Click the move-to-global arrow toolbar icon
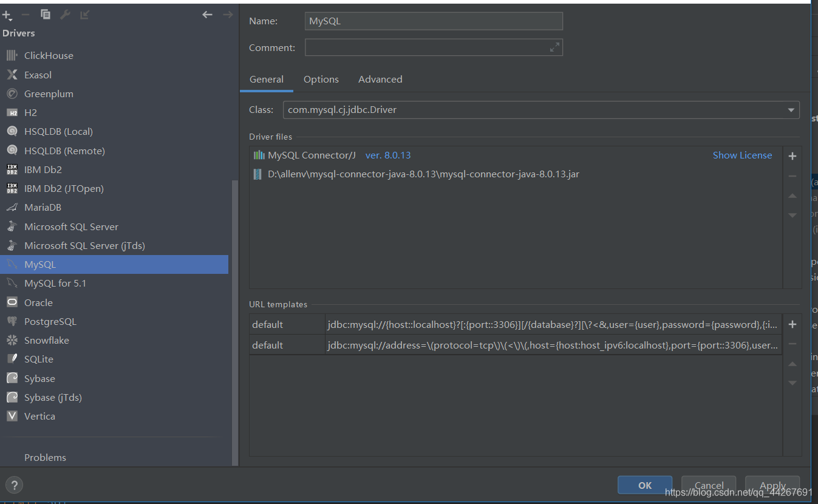 [x=84, y=15]
